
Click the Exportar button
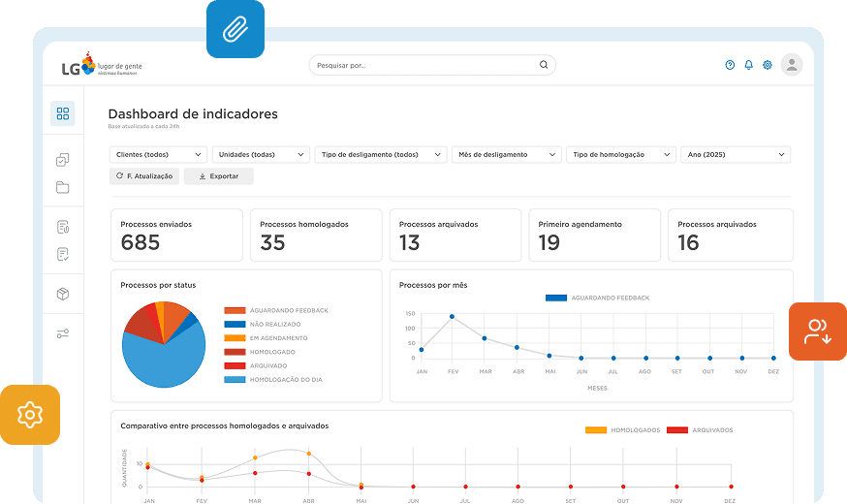click(218, 176)
